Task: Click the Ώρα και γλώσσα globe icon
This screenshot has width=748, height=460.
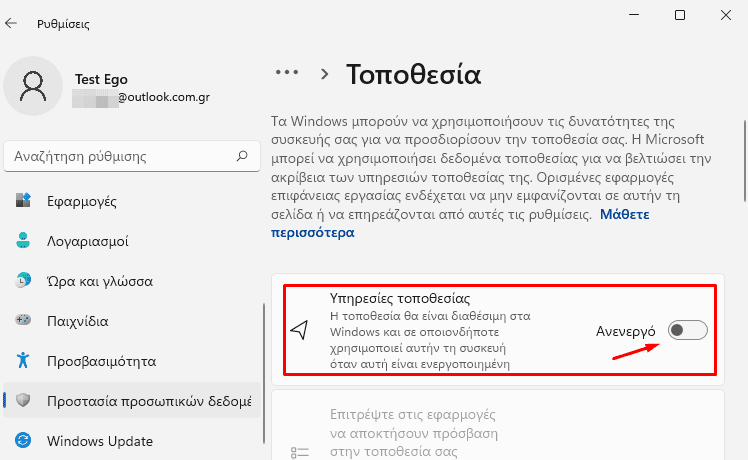Action: click(23, 281)
